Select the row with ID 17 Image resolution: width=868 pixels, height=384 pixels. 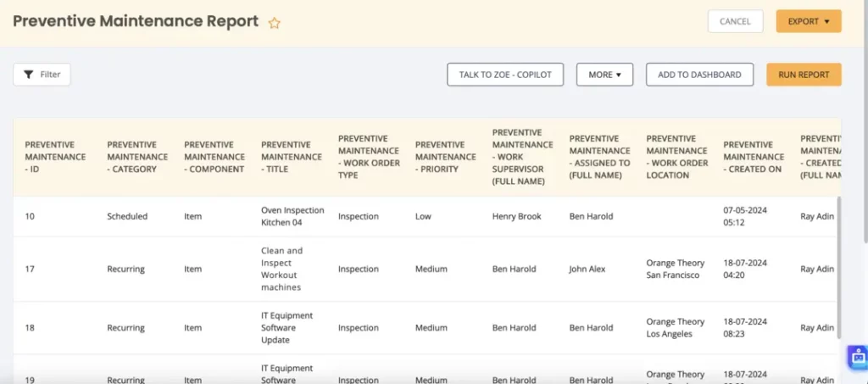point(30,270)
